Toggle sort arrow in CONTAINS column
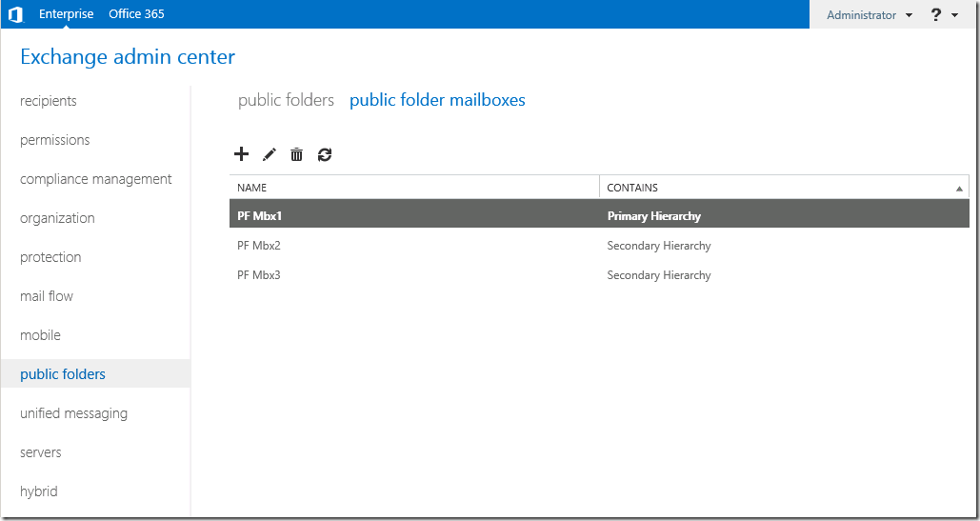The height and width of the screenshot is (521, 980). pyautogui.click(x=959, y=188)
